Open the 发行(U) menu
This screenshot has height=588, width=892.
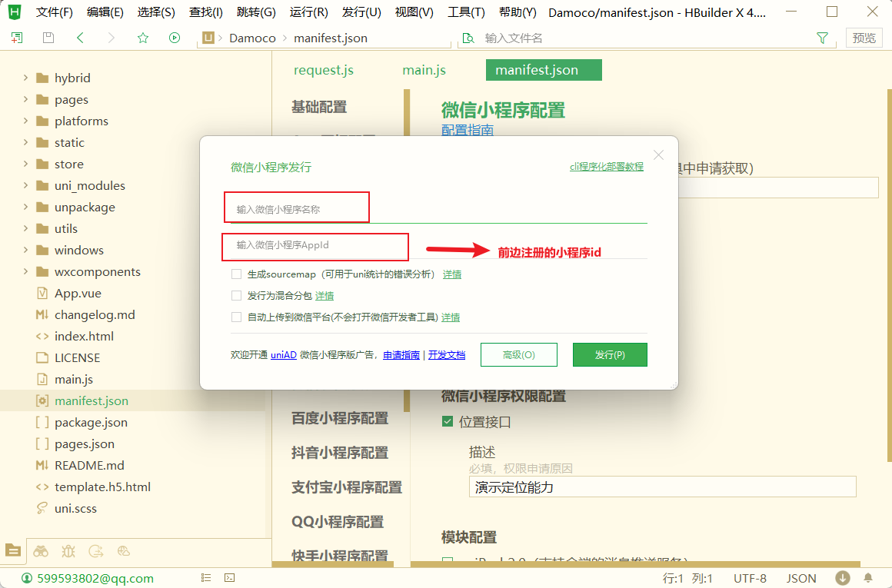pos(362,12)
